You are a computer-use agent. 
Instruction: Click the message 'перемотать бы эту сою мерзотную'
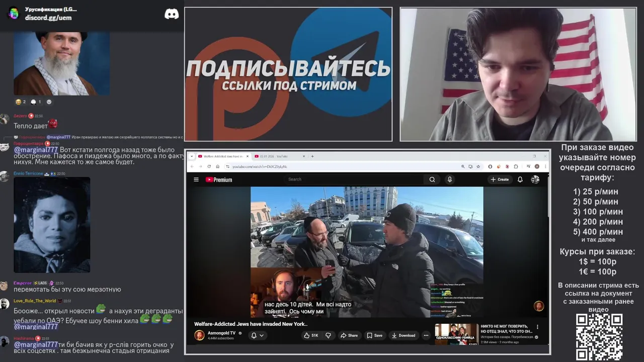[x=67, y=289]
